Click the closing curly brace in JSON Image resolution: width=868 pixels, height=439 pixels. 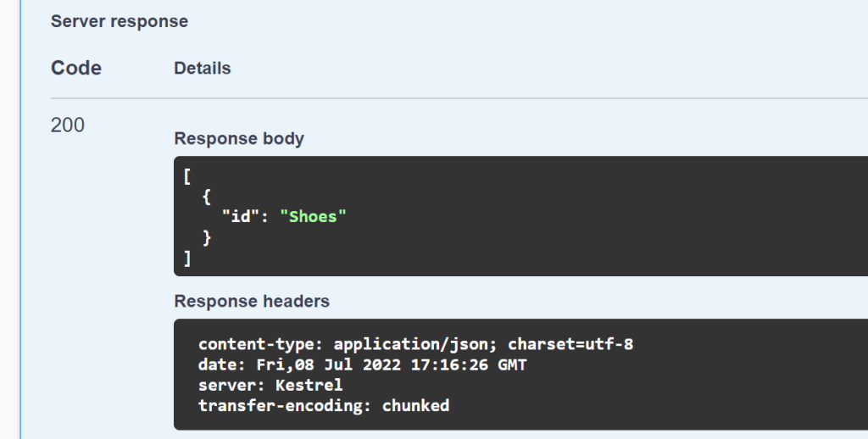point(207,238)
